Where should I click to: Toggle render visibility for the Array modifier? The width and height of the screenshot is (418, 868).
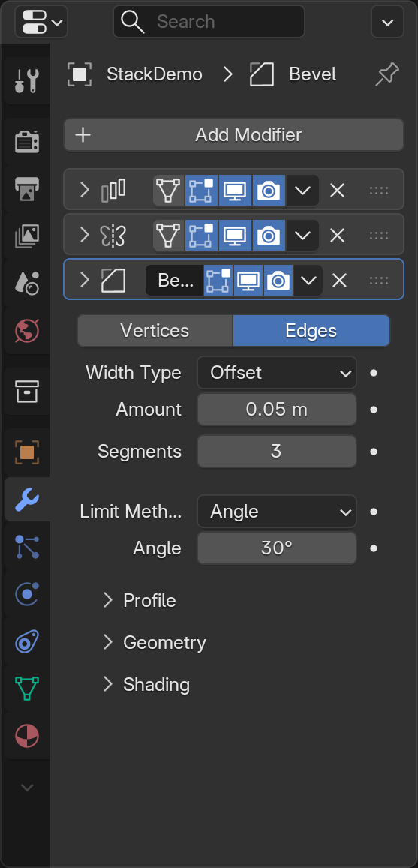[269, 191]
